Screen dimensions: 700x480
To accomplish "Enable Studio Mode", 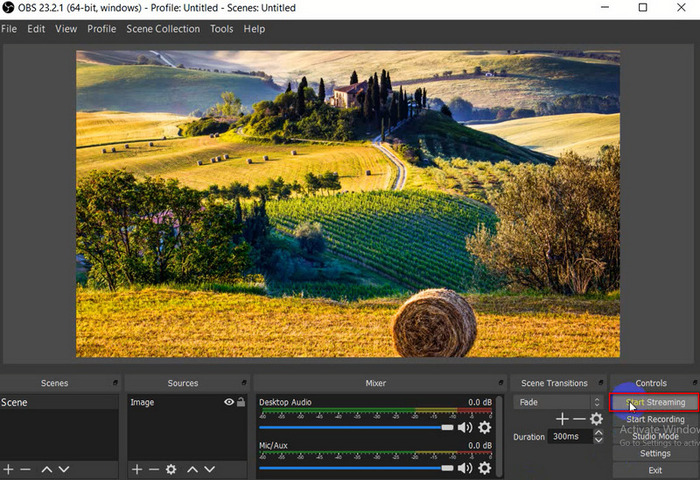I will pyautogui.click(x=655, y=436).
